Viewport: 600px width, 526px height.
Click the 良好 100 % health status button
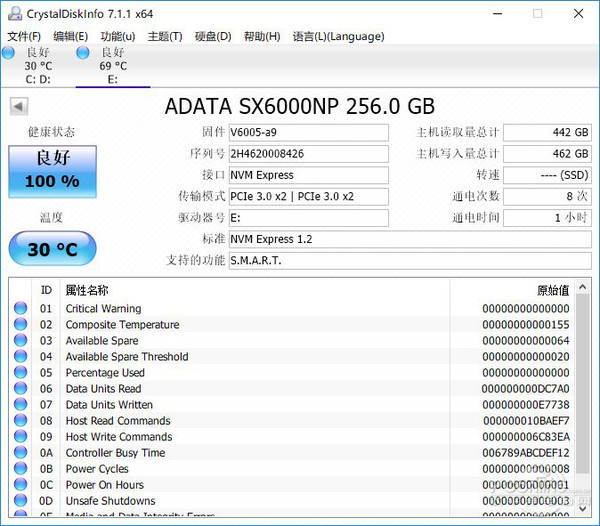click(x=52, y=171)
